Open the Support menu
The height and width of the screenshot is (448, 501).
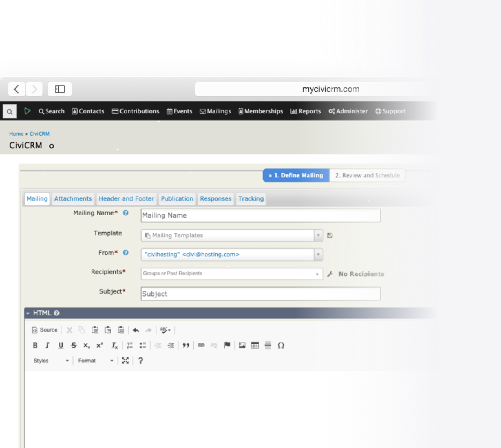point(390,111)
